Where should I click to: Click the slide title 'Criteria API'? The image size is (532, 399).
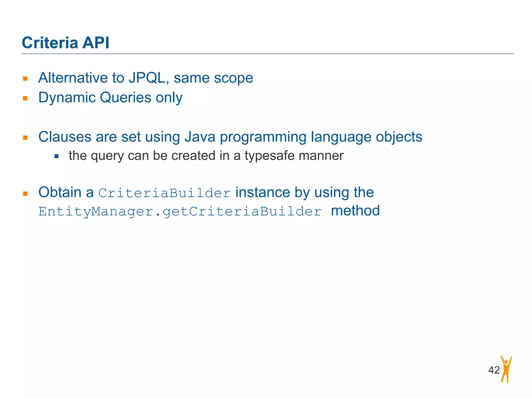tap(65, 43)
